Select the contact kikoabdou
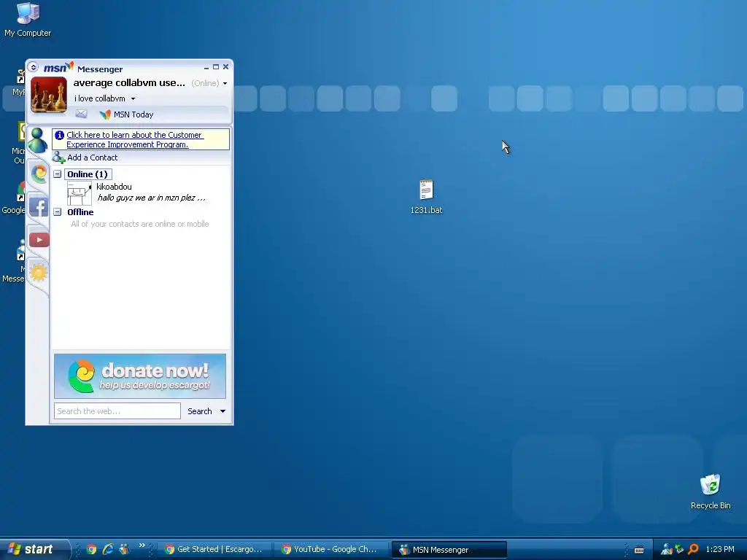Screen dimensions: 747x560 114,187
